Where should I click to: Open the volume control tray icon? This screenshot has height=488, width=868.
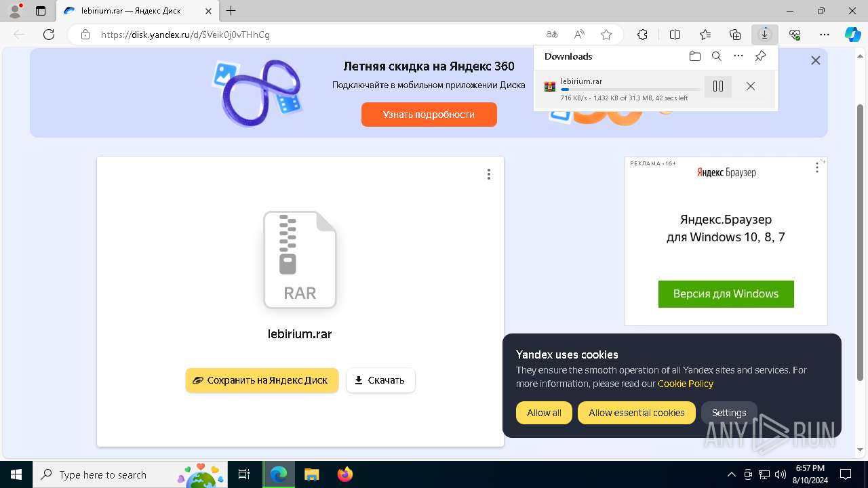pos(780,474)
